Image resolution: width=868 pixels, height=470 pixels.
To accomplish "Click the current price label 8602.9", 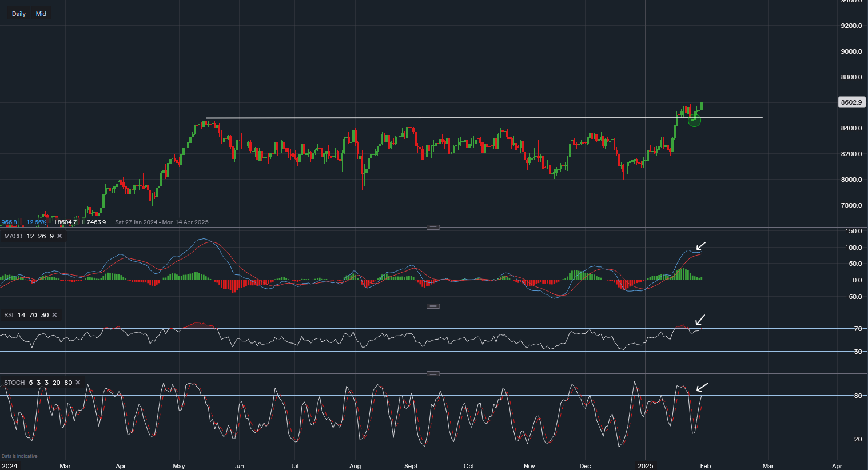I will (851, 102).
